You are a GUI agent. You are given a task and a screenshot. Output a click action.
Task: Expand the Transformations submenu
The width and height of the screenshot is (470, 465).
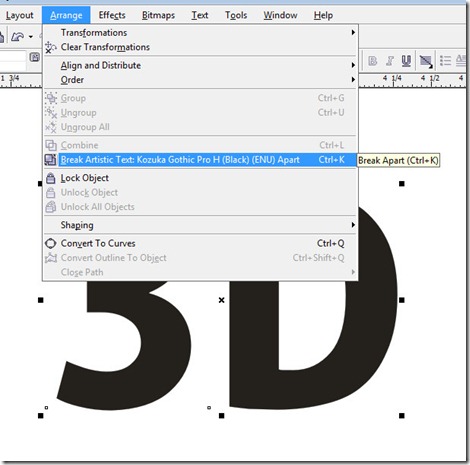click(x=200, y=33)
